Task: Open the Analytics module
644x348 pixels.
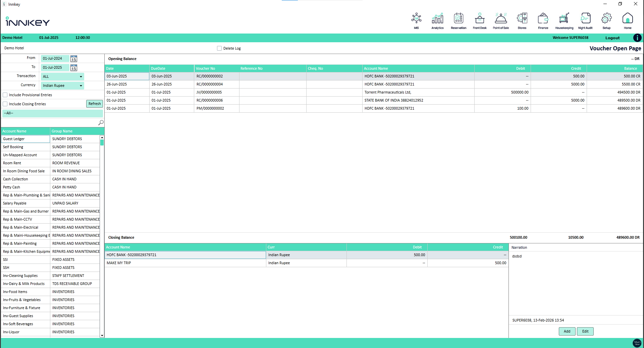Action: 437,21
